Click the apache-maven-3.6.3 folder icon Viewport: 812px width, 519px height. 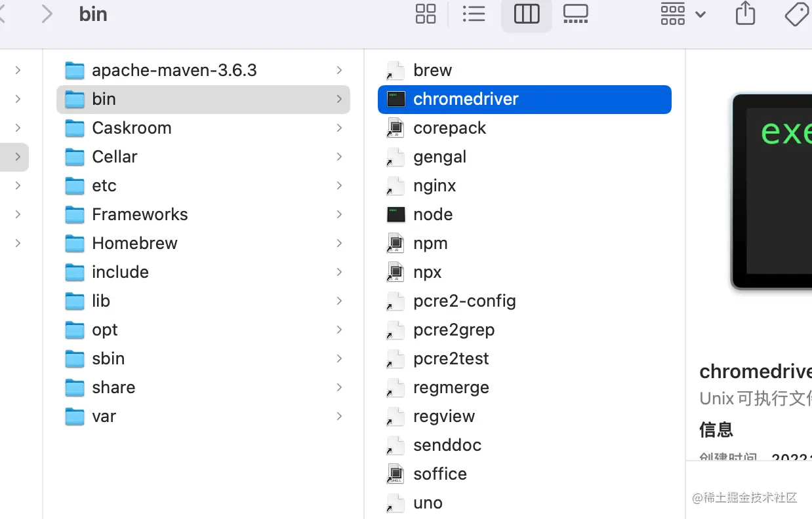coord(75,70)
